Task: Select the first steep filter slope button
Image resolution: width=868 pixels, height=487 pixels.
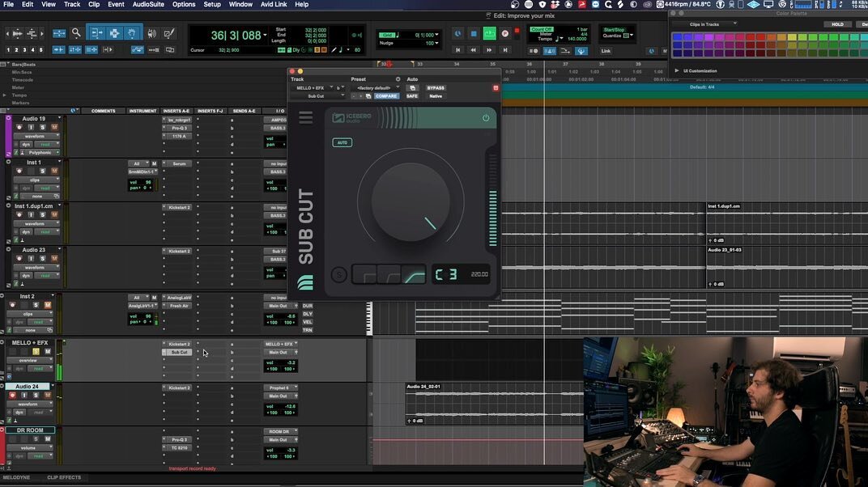Action: tap(365, 275)
